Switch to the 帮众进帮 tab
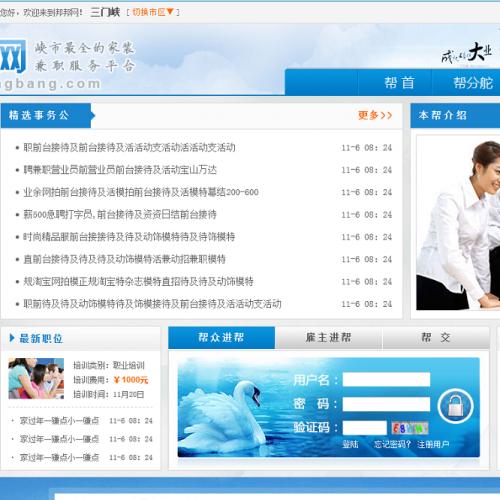This screenshot has height=500, width=500. [221, 338]
